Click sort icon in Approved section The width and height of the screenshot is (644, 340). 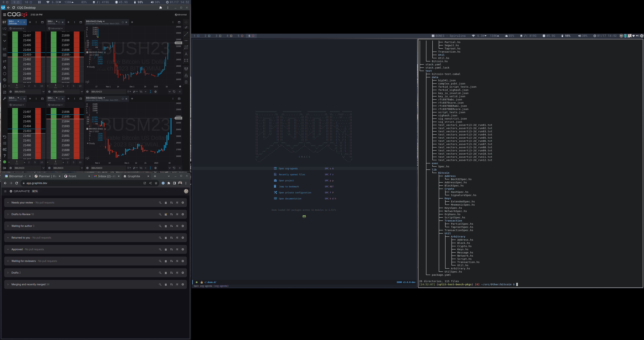tap(171, 250)
